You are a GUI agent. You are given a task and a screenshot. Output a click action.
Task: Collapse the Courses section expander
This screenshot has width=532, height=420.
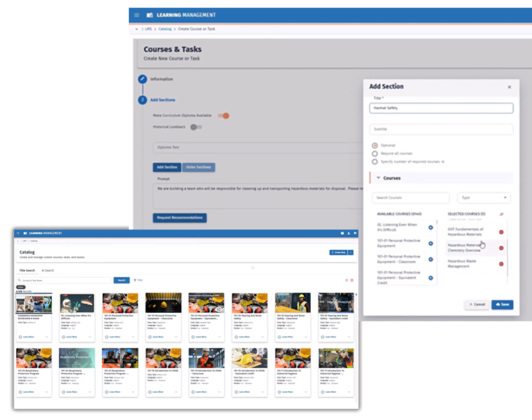[x=379, y=178]
